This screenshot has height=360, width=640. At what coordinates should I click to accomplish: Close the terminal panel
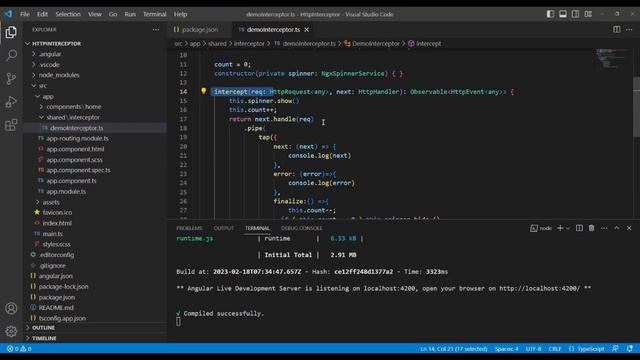pyautogui.click(x=629, y=228)
